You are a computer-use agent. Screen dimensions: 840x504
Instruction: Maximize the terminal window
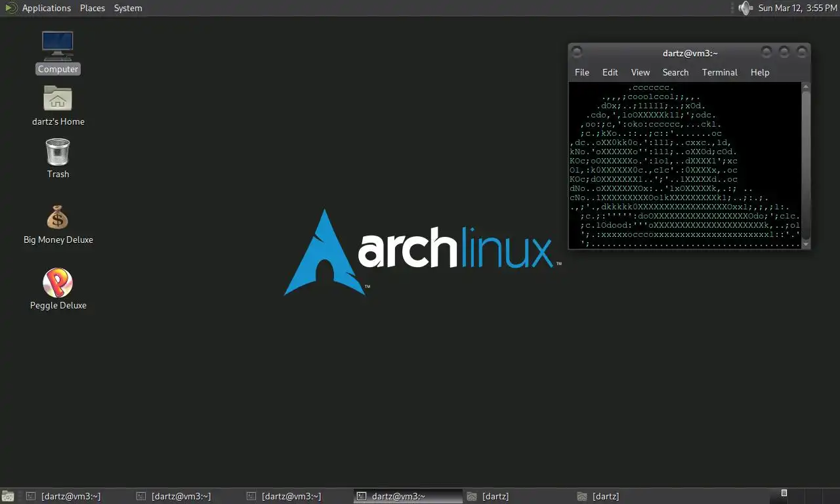coord(784,52)
